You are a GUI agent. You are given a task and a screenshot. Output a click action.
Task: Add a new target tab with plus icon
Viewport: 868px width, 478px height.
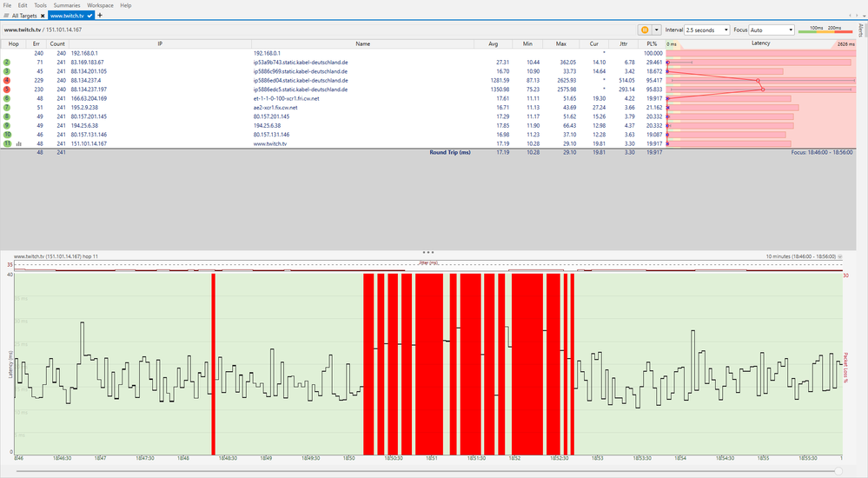100,16
